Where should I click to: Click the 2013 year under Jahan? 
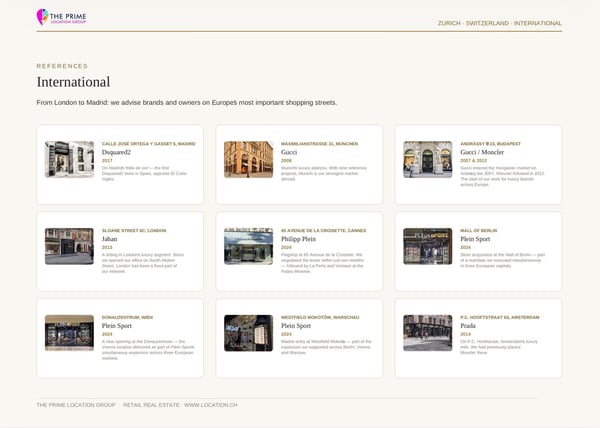[x=107, y=247]
